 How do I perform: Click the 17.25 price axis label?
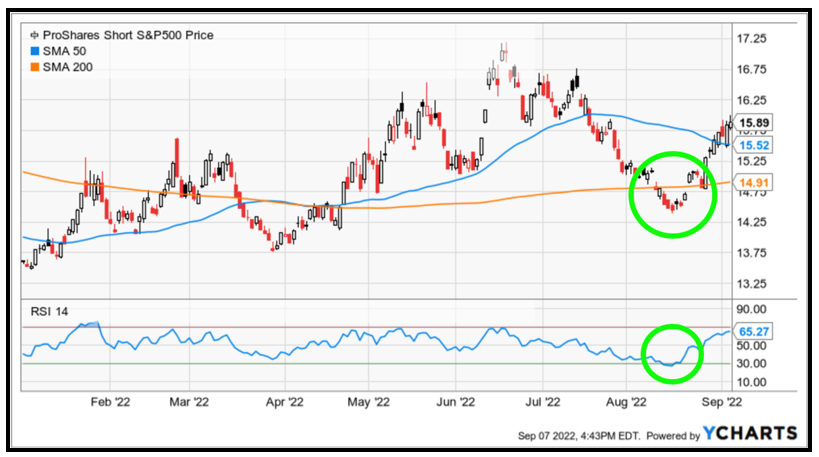752,39
